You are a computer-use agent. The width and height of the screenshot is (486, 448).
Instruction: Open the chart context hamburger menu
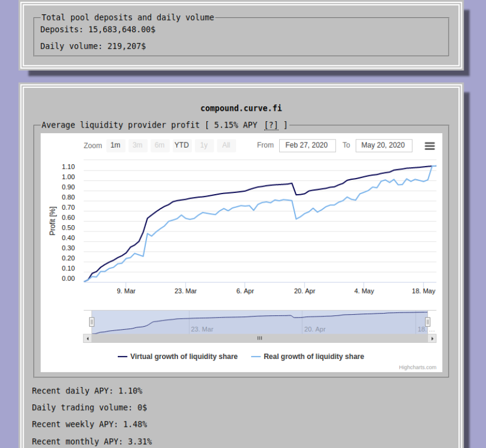(x=430, y=146)
